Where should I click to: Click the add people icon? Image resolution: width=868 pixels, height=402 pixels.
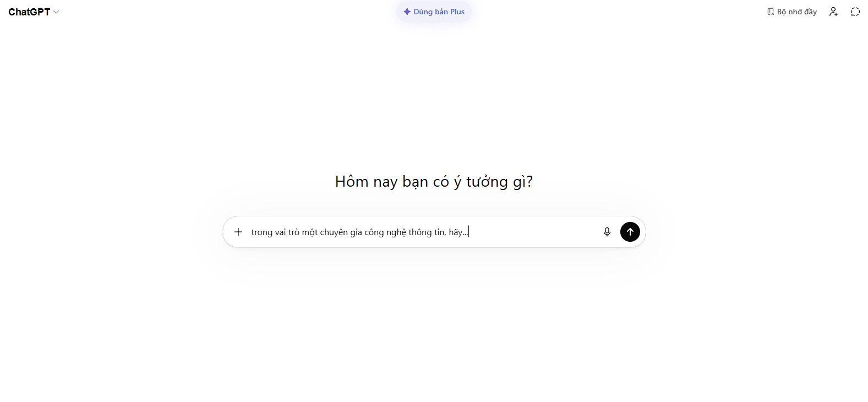[x=833, y=12]
